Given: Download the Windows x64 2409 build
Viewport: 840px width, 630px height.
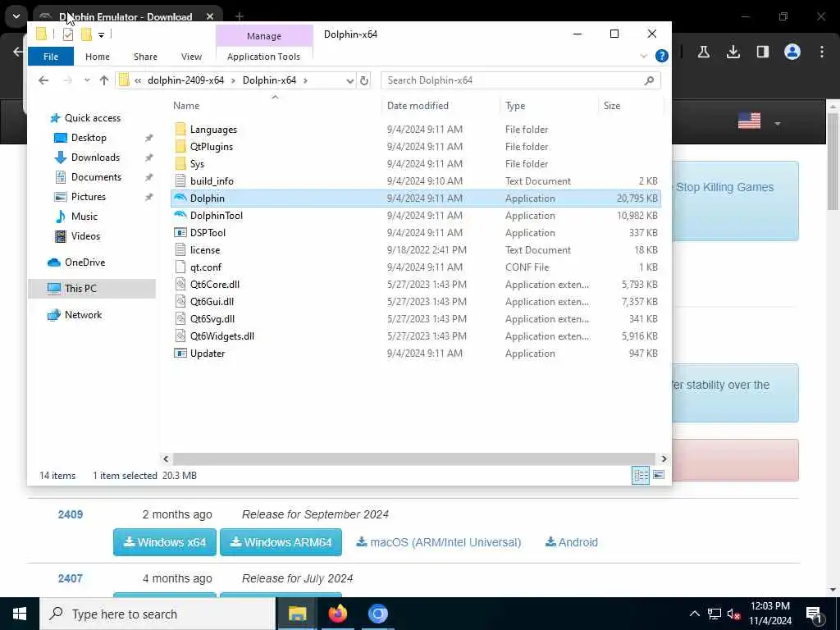Looking at the screenshot, I should pos(164,542).
